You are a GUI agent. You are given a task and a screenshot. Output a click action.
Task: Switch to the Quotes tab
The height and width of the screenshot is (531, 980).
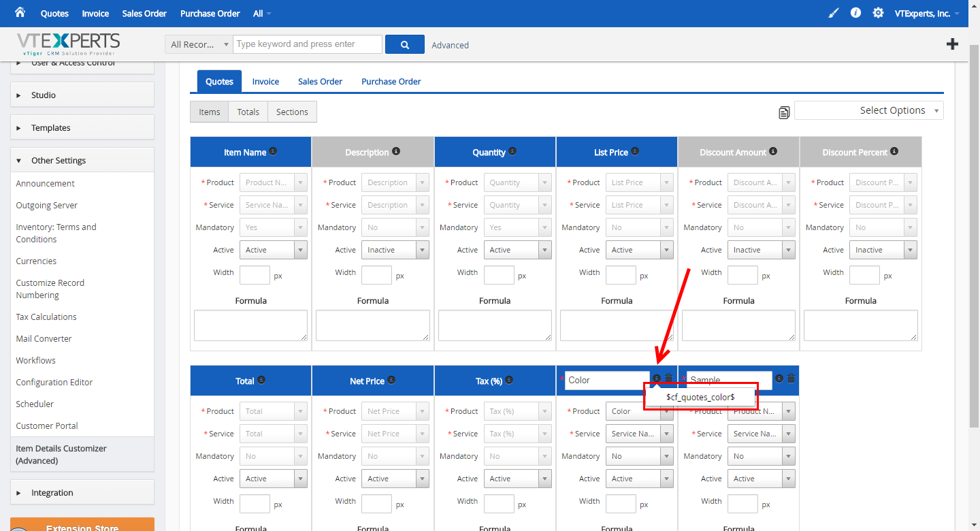coord(219,81)
